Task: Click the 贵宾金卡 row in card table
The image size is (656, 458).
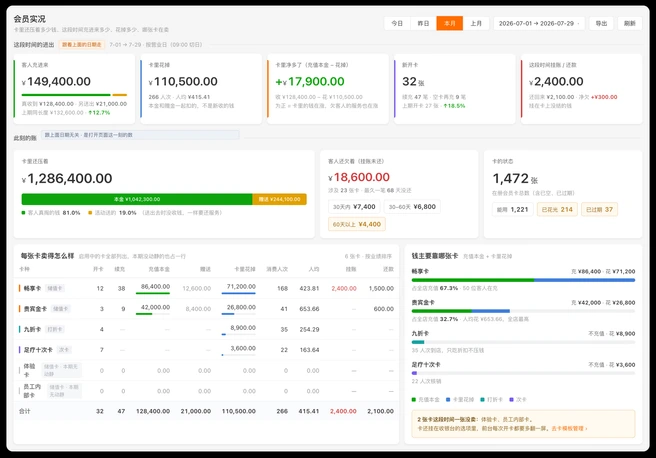Action: [x=206, y=309]
